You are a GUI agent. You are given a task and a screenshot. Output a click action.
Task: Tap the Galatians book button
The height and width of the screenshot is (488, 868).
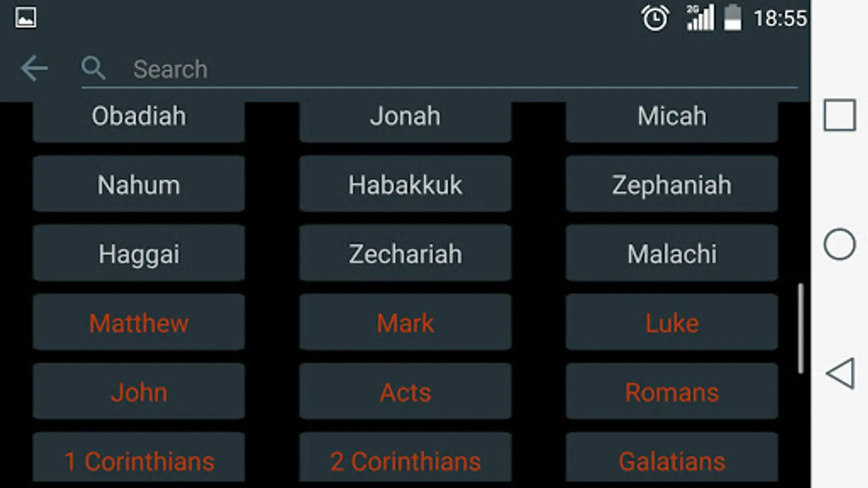[672, 457]
